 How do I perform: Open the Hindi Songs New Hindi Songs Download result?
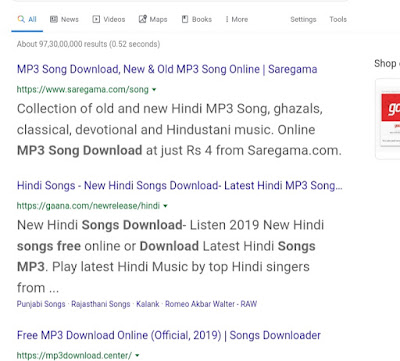pyautogui.click(x=180, y=185)
